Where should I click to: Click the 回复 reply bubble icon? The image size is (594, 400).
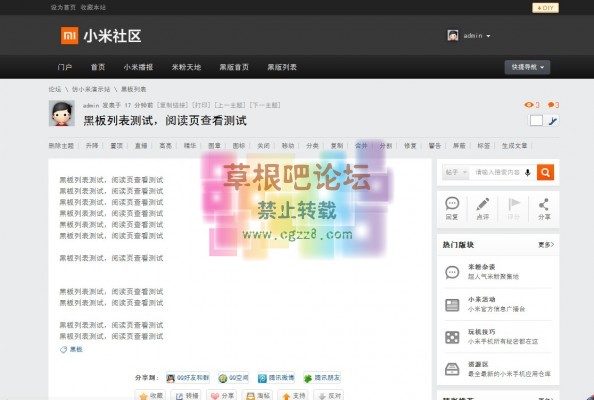[452, 203]
